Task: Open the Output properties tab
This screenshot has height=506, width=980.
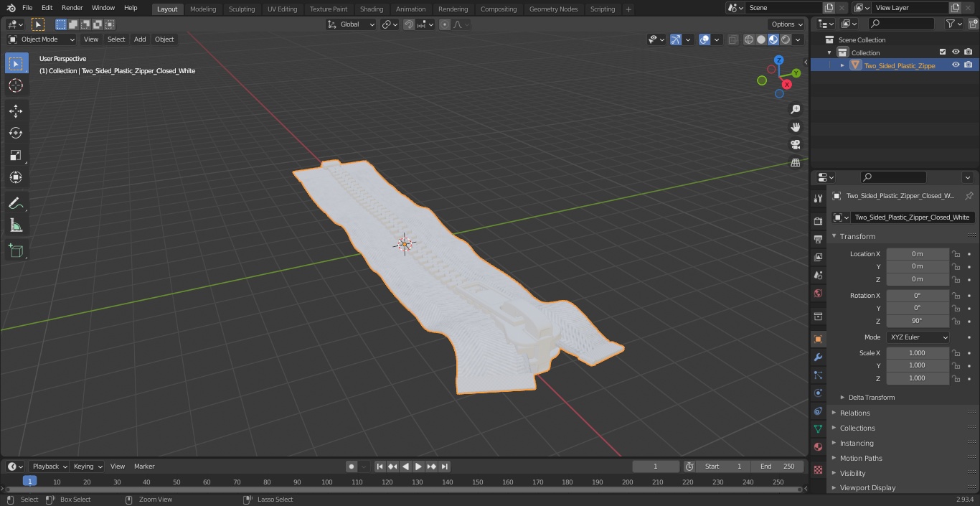Action: [818, 239]
